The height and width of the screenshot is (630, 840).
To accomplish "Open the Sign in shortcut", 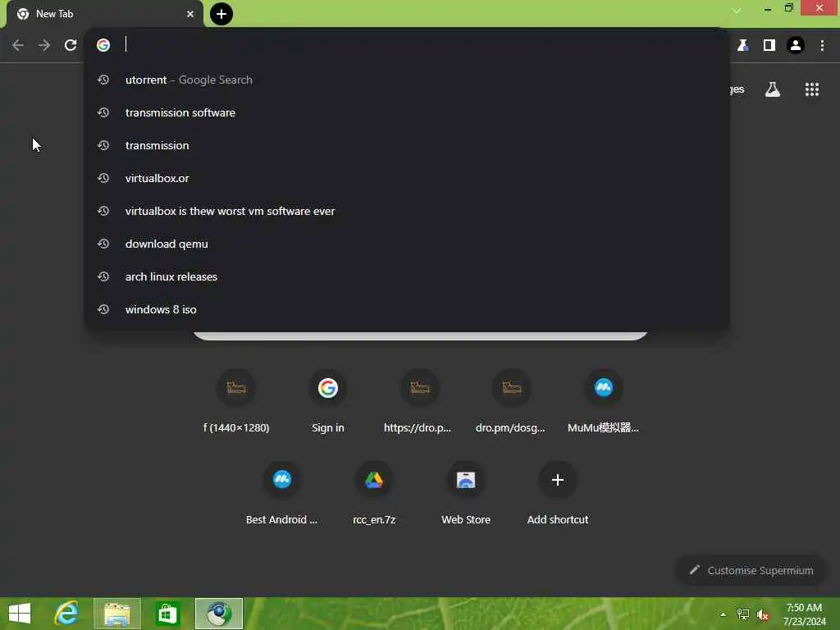I will click(x=328, y=400).
